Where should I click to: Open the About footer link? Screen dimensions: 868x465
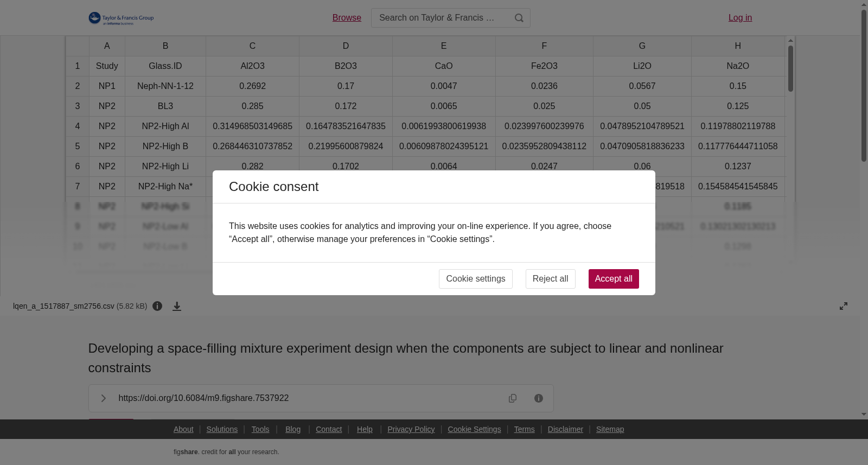183,429
